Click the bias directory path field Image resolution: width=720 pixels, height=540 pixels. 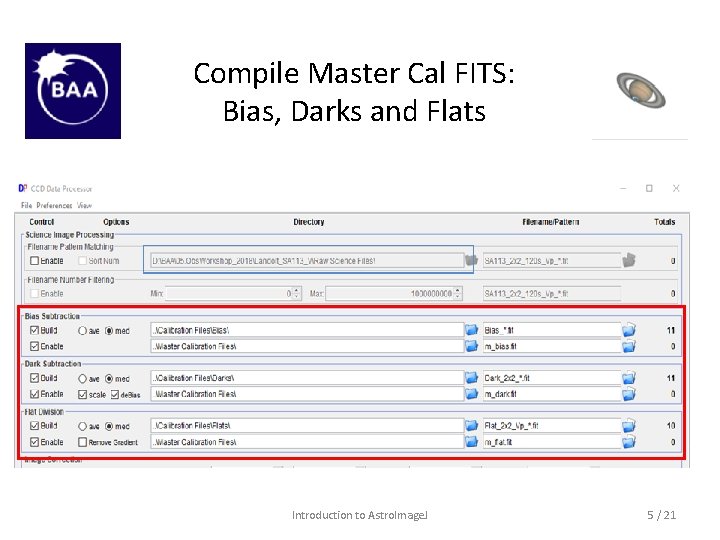coord(307,330)
